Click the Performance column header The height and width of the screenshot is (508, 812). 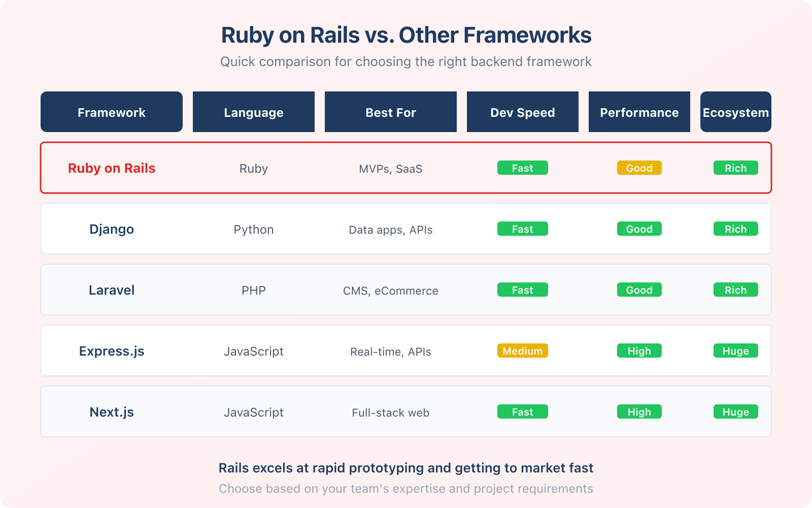639,112
